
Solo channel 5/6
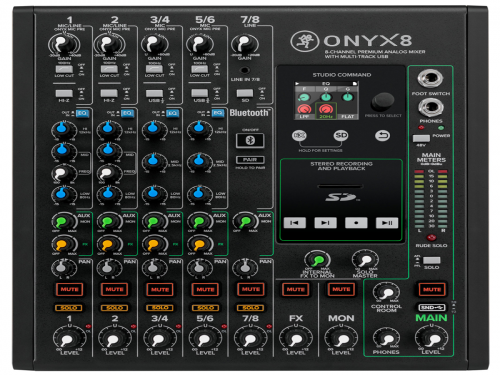pyautogui.click(x=205, y=307)
